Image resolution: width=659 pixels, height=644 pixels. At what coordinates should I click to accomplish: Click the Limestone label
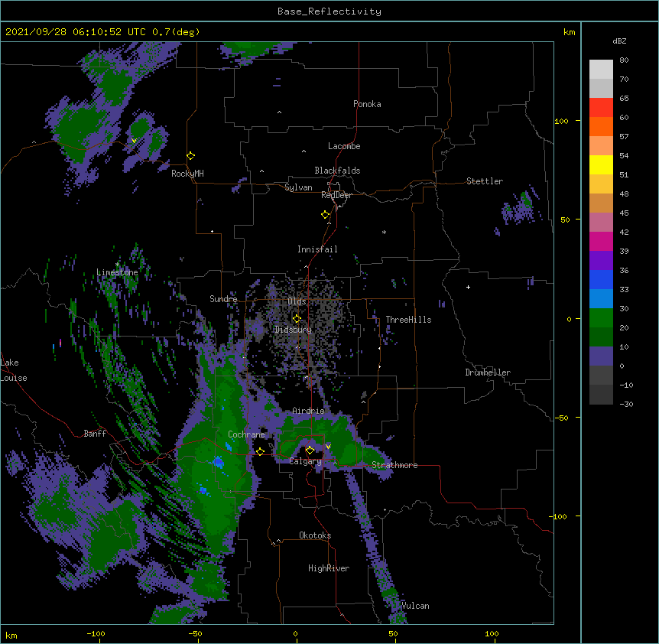click(x=117, y=272)
